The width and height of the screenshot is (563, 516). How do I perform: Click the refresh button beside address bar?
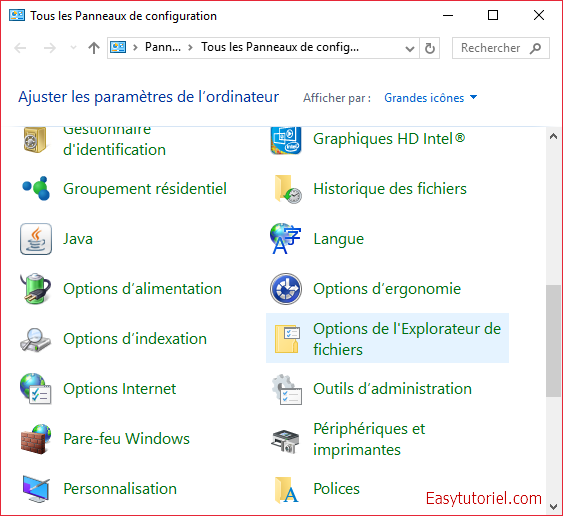(430, 48)
